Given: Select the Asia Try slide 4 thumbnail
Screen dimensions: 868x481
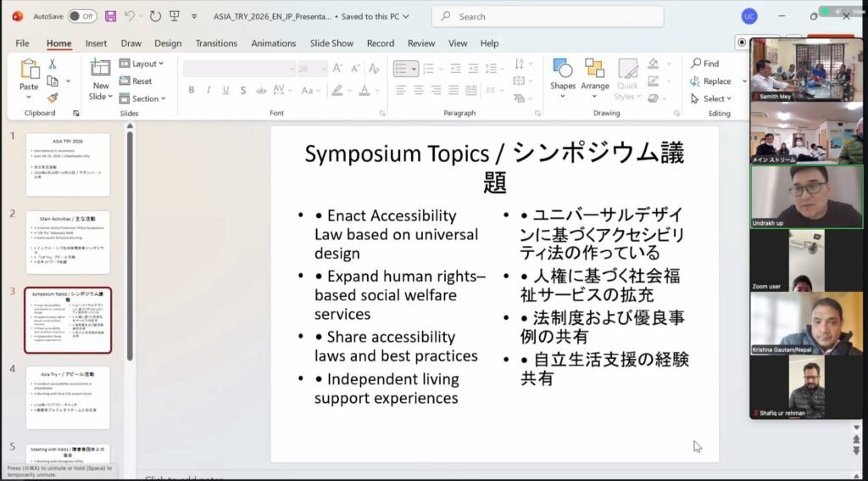Looking at the screenshot, I should click(x=68, y=396).
